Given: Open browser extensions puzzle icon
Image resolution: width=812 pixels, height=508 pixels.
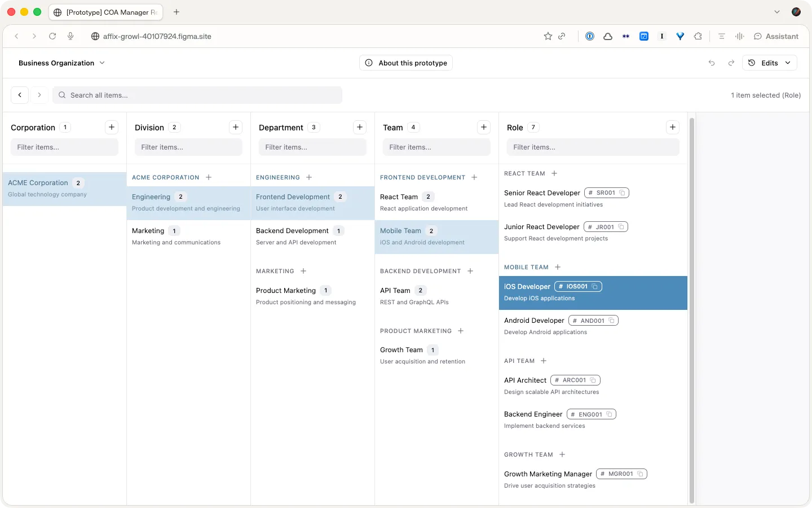Looking at the screenshot, I should 698,36.
